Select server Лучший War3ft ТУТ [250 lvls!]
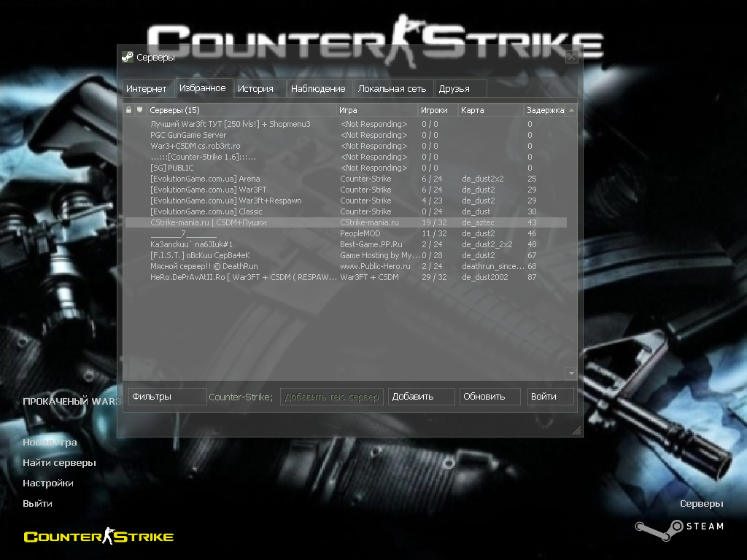Screen dimensions: 747x560 (346, 124)
